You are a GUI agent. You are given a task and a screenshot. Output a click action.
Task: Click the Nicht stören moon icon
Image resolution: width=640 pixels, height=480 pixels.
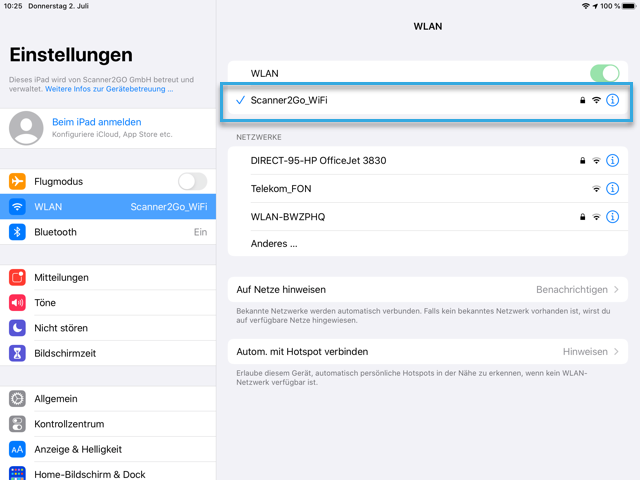17,328
